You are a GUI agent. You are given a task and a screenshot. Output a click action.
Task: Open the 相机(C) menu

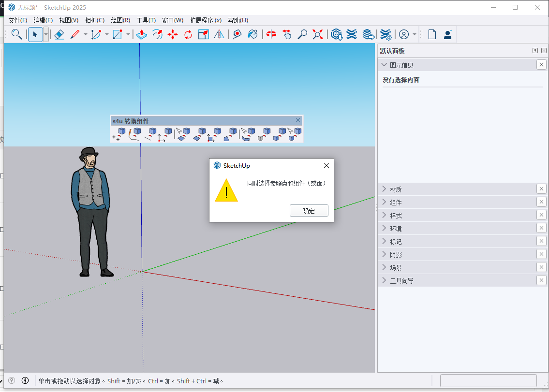coord(94,20)
